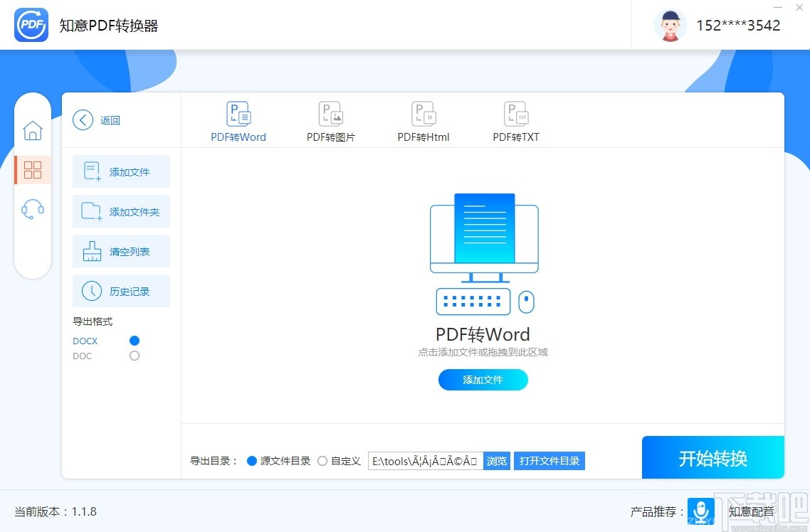The width and height of the screenshot is (810, 532).
Task: Open the PDF转Word conversion tool
Action: point(238,119)
